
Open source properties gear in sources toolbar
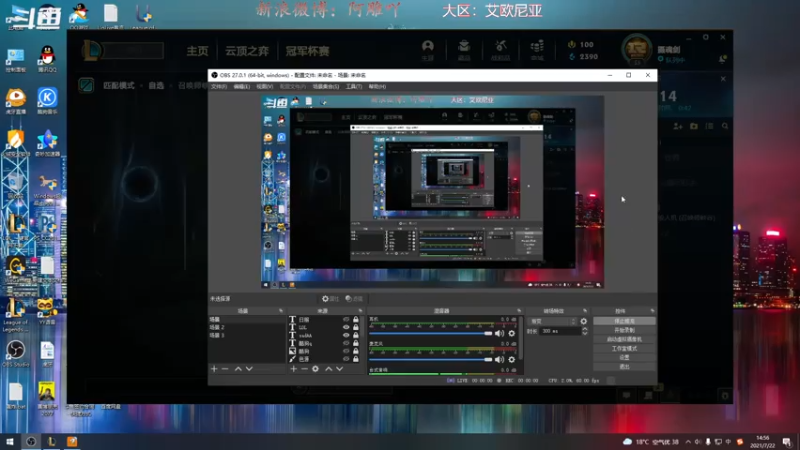click(316, 369)
